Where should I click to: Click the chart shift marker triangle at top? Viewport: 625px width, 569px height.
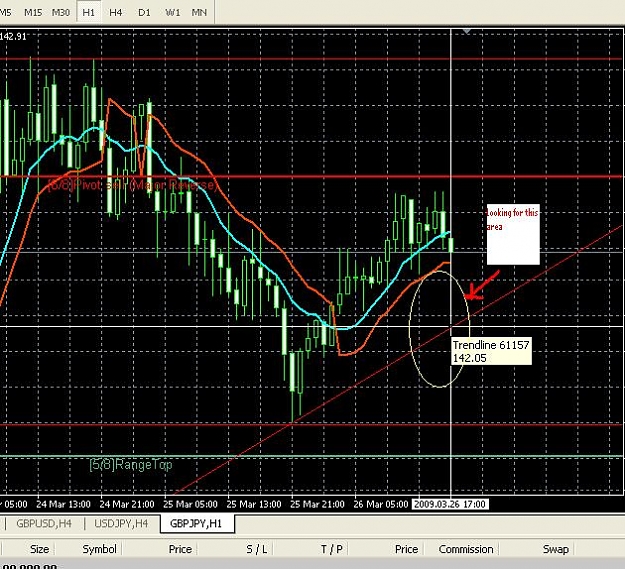pos(467,31)
